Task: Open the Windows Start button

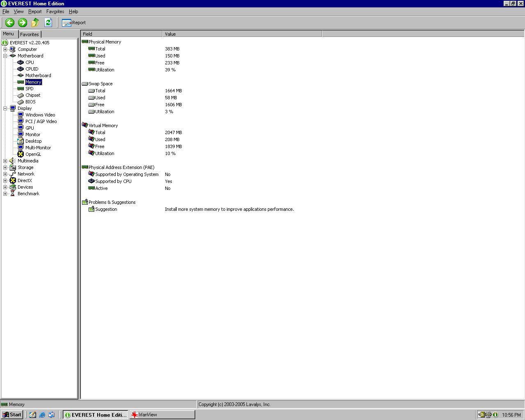Action: click(x=12, y=415)
